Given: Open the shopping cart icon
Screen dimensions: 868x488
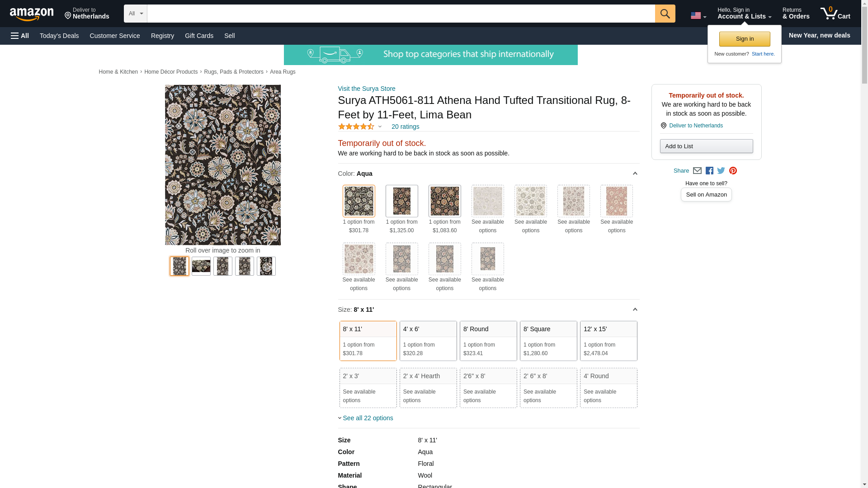Looking at the screenshot, I should click(835, 14).
